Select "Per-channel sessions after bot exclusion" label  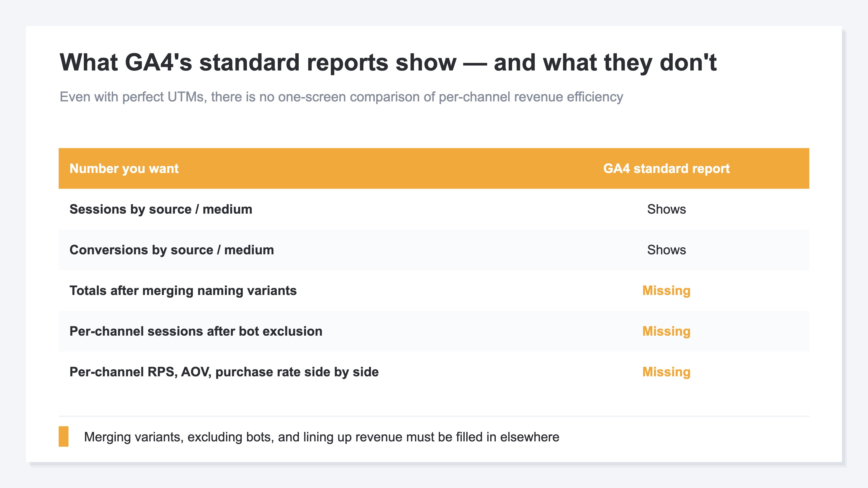(x=196, y=331)
